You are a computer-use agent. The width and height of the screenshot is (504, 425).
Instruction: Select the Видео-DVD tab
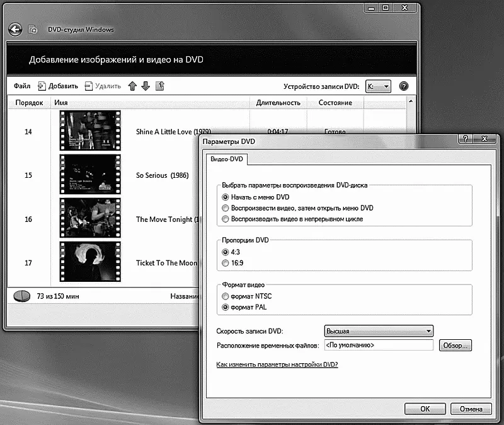coord(228,160)
